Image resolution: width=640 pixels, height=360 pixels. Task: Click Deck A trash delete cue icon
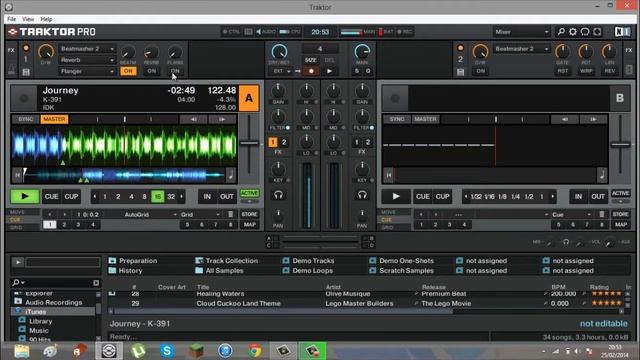click(231, 214)
